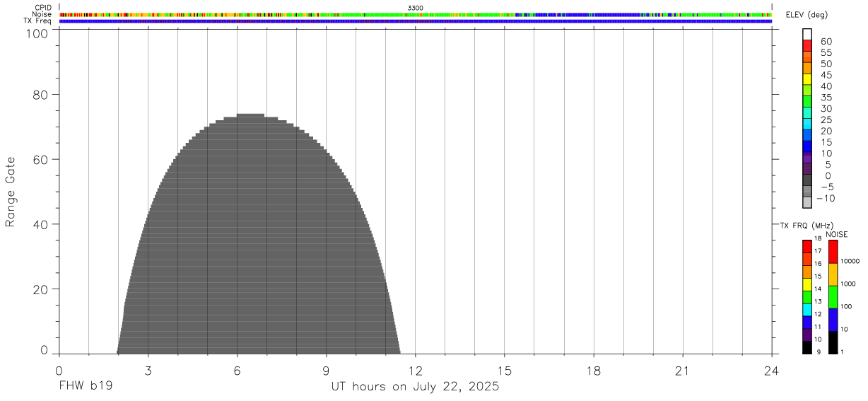
Task: Click the 'FHW b19' radar label
Action: tap(86, 387)
